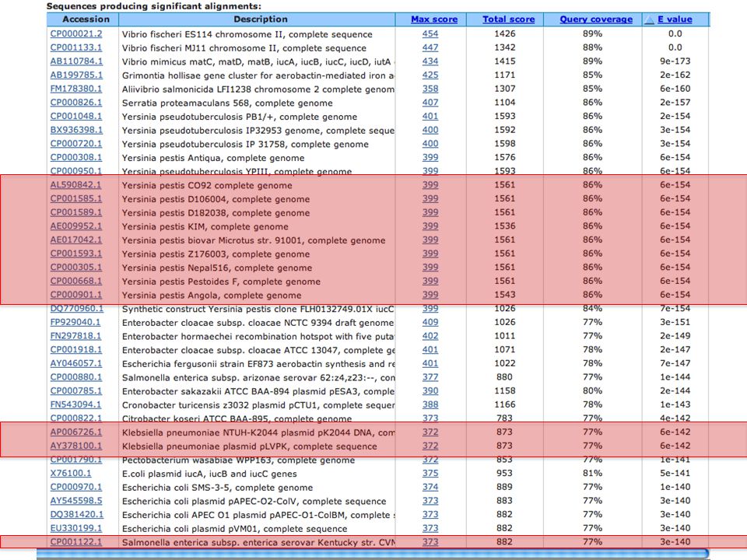Screen dimensions: 747x560
Task: Open accession CP000826.1
Action: (x=76, y=103)
